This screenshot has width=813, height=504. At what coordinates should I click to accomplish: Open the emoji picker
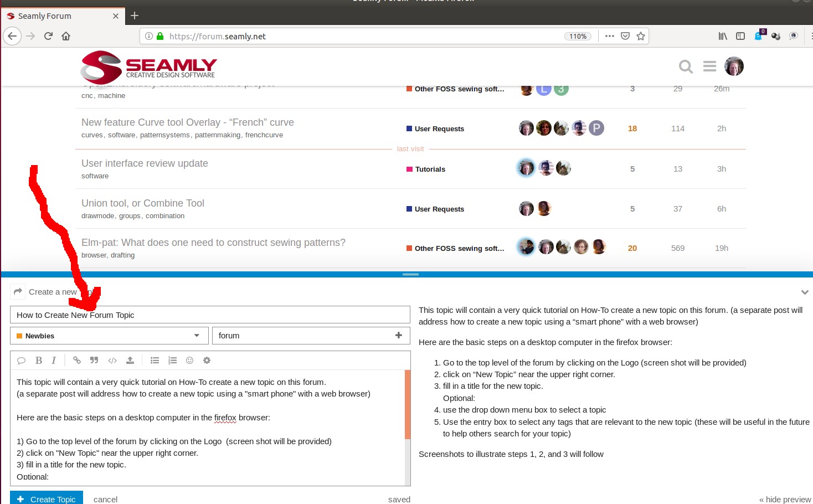click(x=189, y=361)
